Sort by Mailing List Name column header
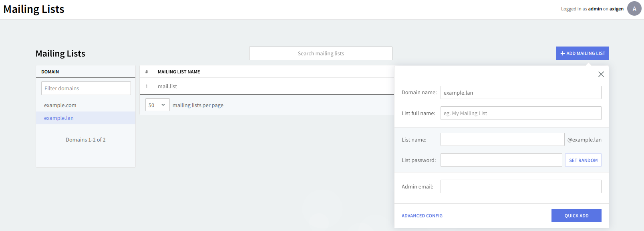This screenshot has height=231, width=644. 179,72
